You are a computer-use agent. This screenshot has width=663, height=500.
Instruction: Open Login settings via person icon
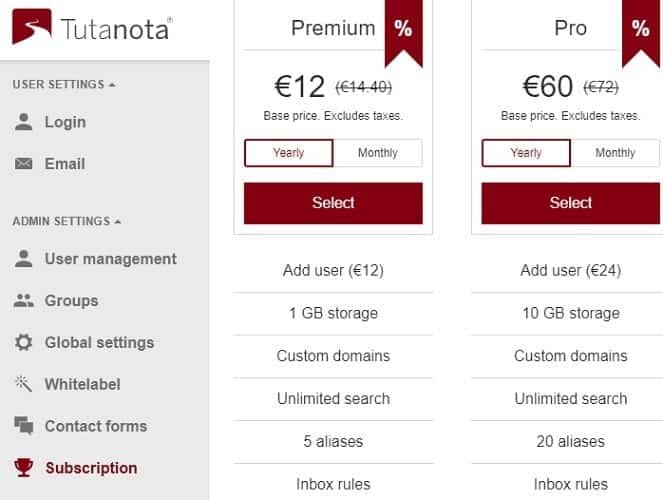pyautogui.click(x=23, y=122)
